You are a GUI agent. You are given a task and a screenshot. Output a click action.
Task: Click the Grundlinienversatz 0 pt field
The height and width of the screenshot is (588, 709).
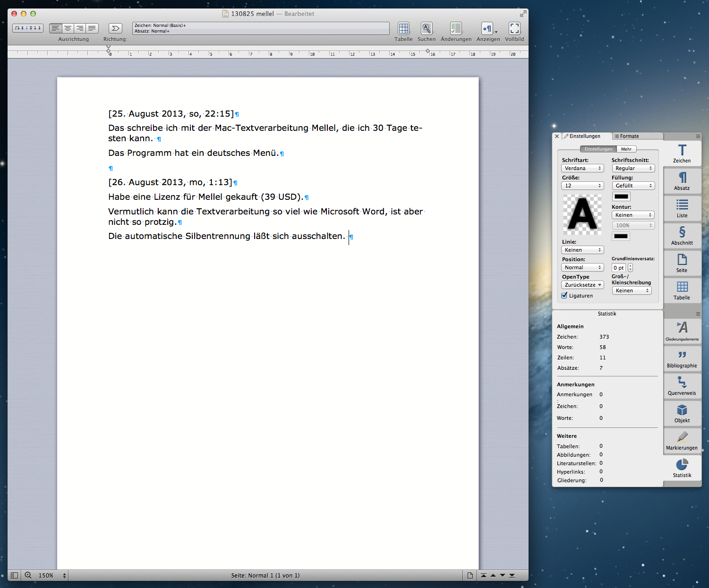point(619,267)
